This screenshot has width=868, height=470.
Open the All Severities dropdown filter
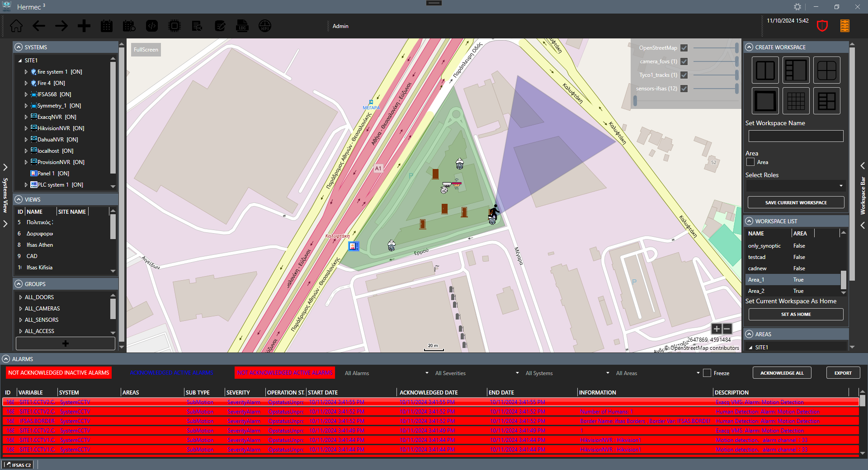click(x=476, y=373)
